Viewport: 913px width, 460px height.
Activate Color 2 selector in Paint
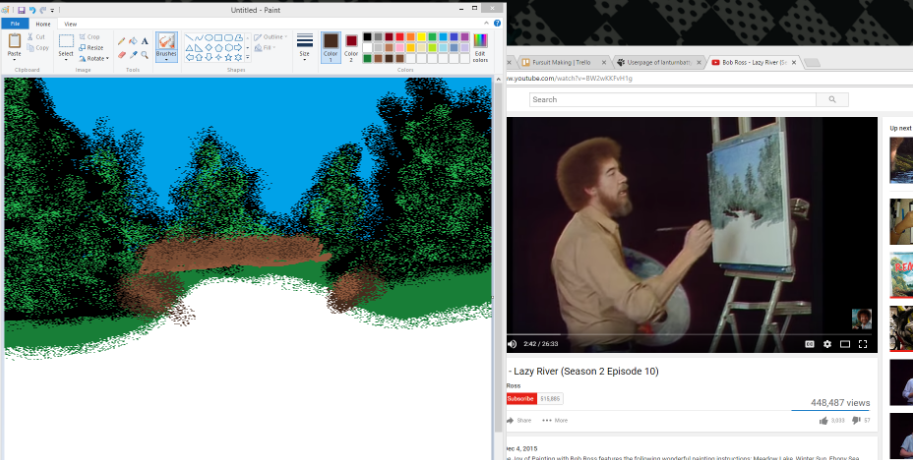click(351, 48)
